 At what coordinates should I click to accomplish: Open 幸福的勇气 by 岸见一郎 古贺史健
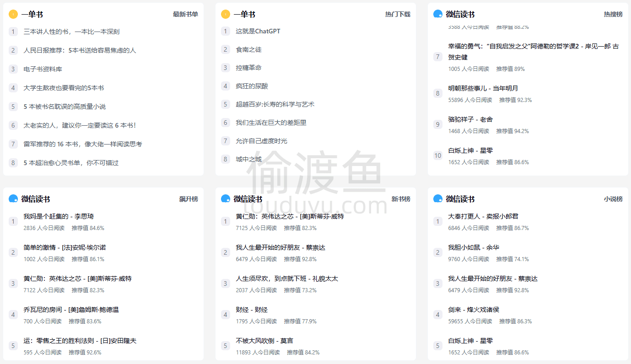coord(534,52)
